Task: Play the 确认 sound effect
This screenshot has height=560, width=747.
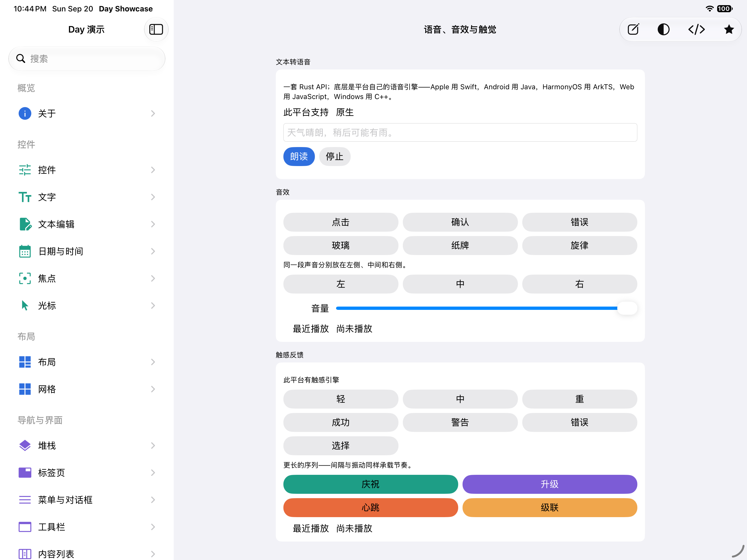Action: (460, 222)
